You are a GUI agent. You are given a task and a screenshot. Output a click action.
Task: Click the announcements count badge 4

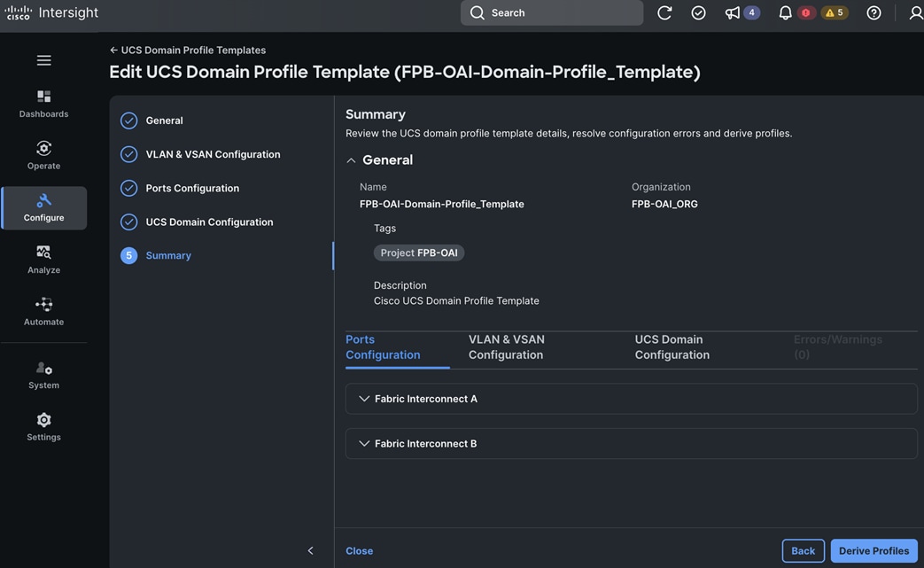point(751,13)
